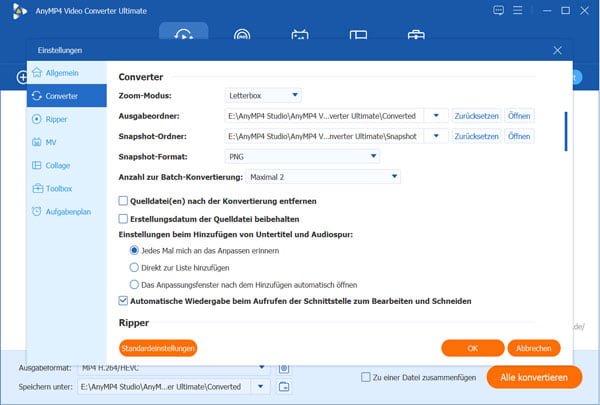Select Direkt zur Liste hinzufügen
This screenshot has height=405, width=600.
point(134,267)
